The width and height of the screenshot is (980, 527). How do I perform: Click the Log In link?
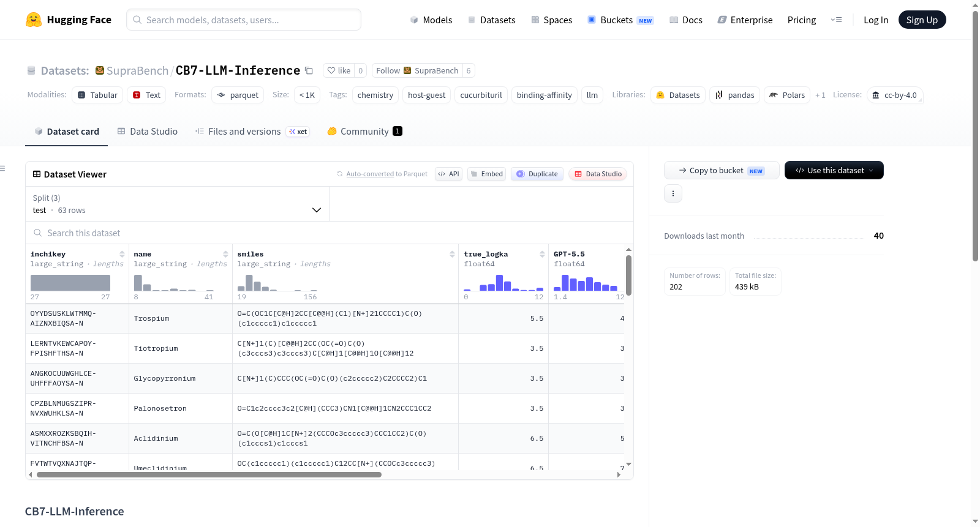coord(876,20)
